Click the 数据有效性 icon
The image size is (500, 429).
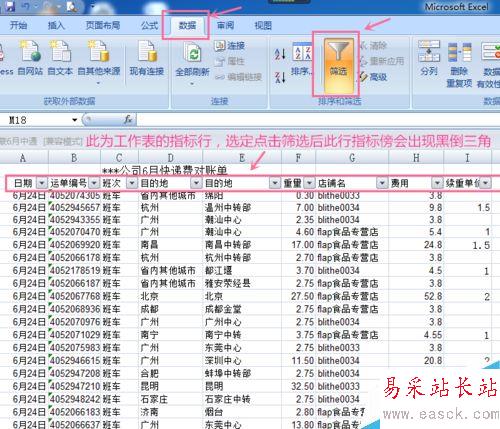coord(489,65)
